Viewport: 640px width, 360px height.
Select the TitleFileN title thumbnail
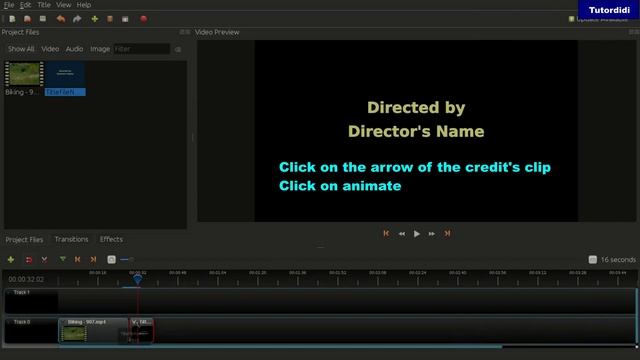point(65,74)
